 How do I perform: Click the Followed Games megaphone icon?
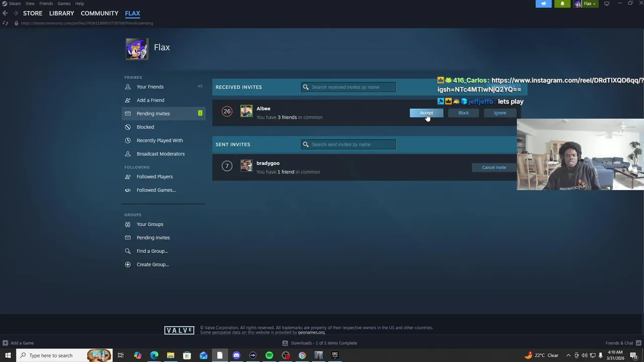point(128,190)
